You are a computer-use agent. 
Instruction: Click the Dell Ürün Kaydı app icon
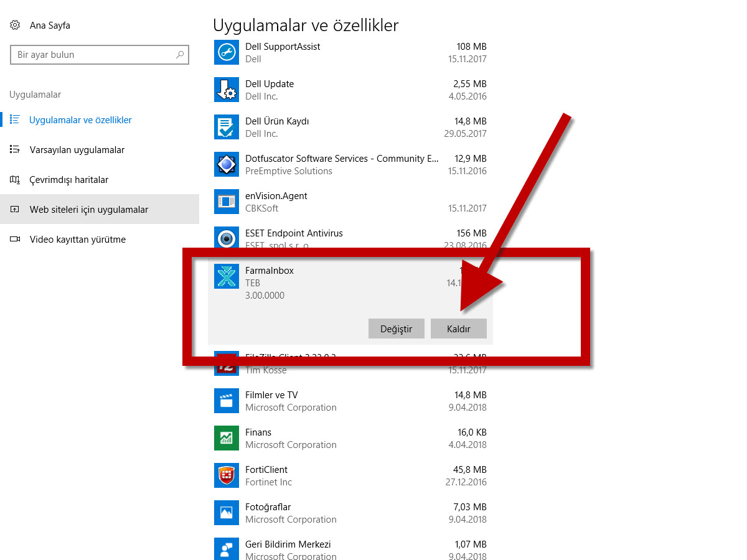(227, 127)
